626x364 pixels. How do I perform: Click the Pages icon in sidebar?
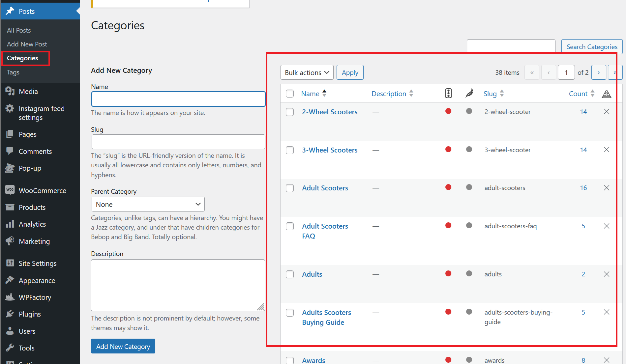(x=10, y=134)
